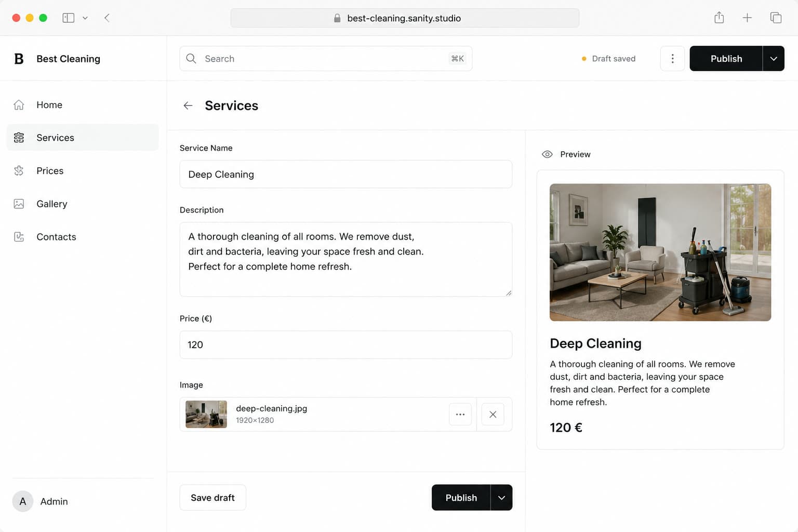Click the back arrow beside Services heading
Image resolution: width=798 pixels, height=532 pixels.
[x=188, y=105]
